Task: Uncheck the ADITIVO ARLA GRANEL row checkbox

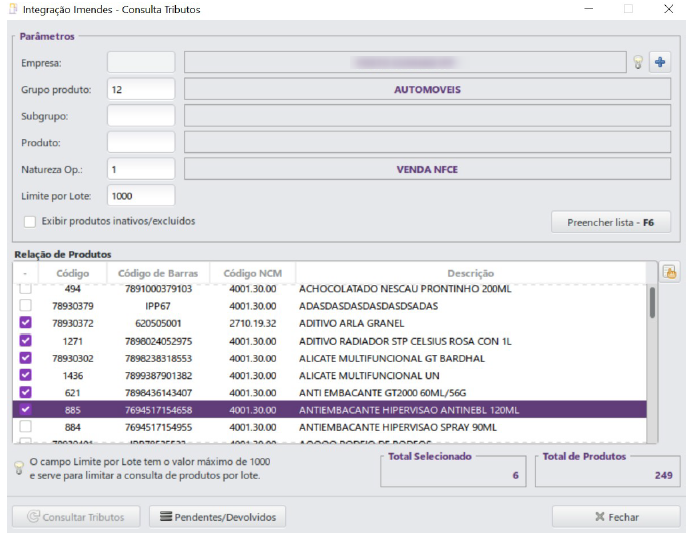Action: (x=25, y=323)
